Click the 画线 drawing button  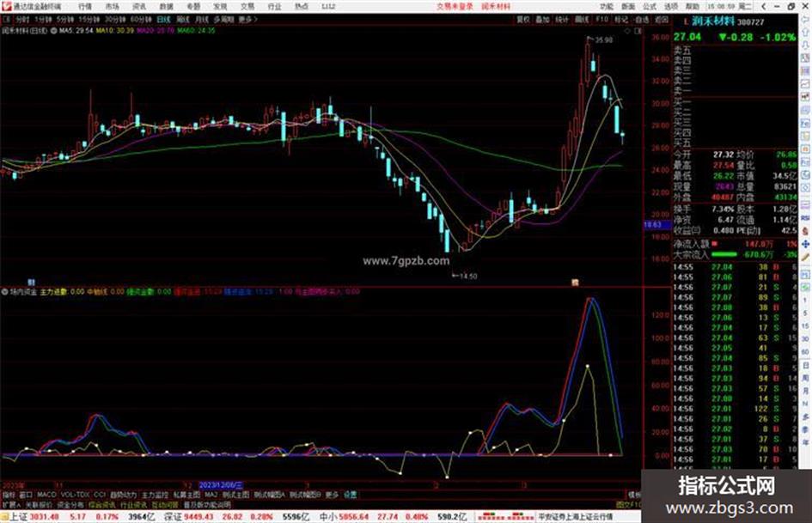(582, 19)
